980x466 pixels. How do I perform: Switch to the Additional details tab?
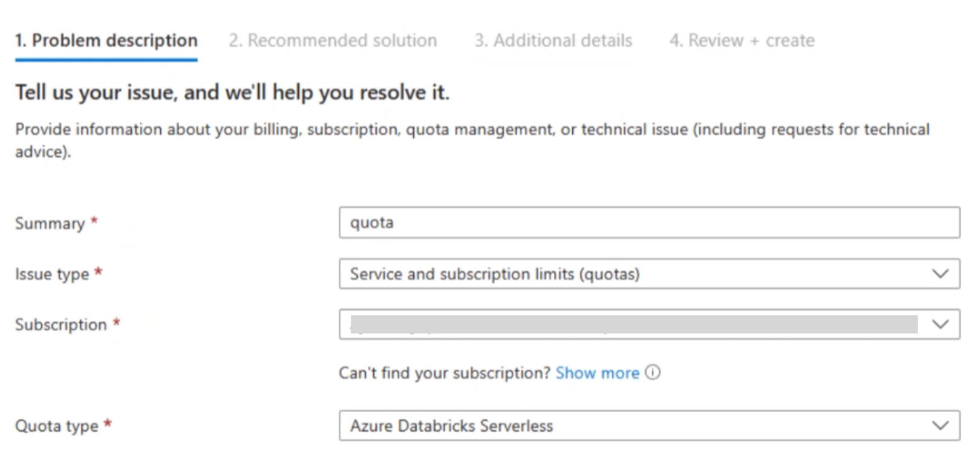553,41
